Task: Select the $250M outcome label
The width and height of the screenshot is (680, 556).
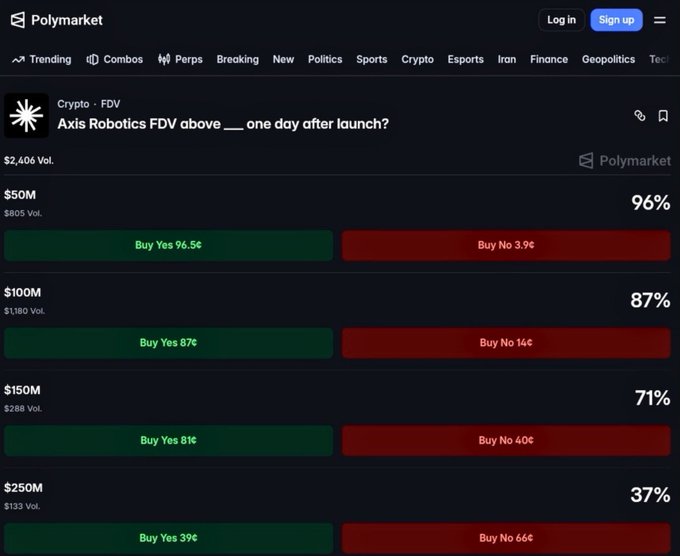Action: point(23,487)
